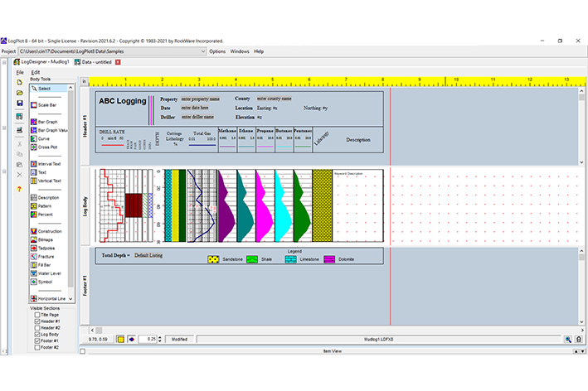Open the Project path dropdown
Image resolution: width=588 pixels, height=391 pixels.
202,51
